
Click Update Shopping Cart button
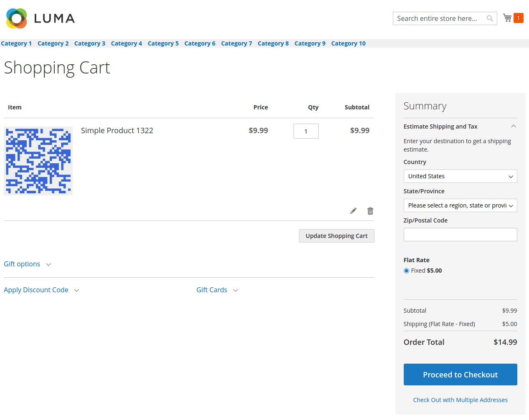coord(337,236)
